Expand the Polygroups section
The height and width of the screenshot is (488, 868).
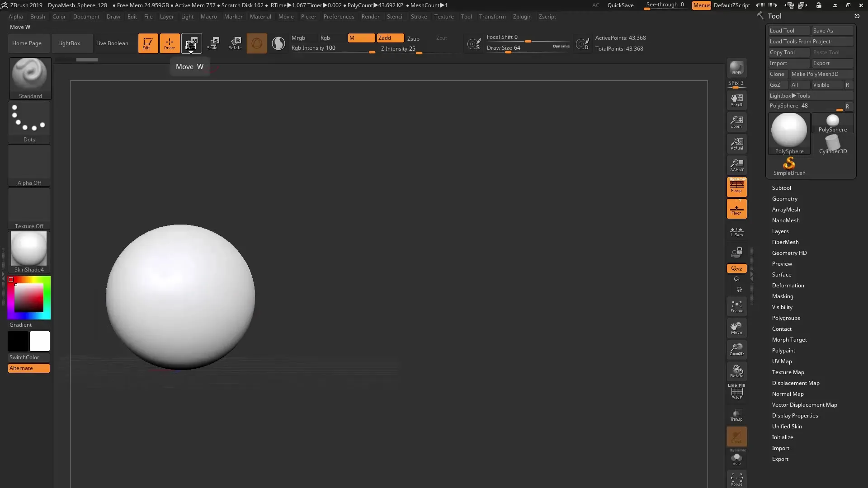pos(786,318)
